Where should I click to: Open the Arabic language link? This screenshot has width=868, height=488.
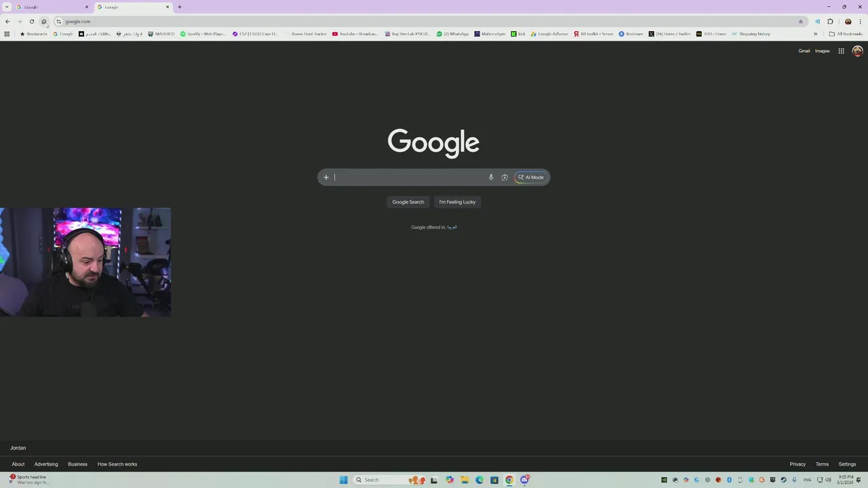tap(452, 227)
